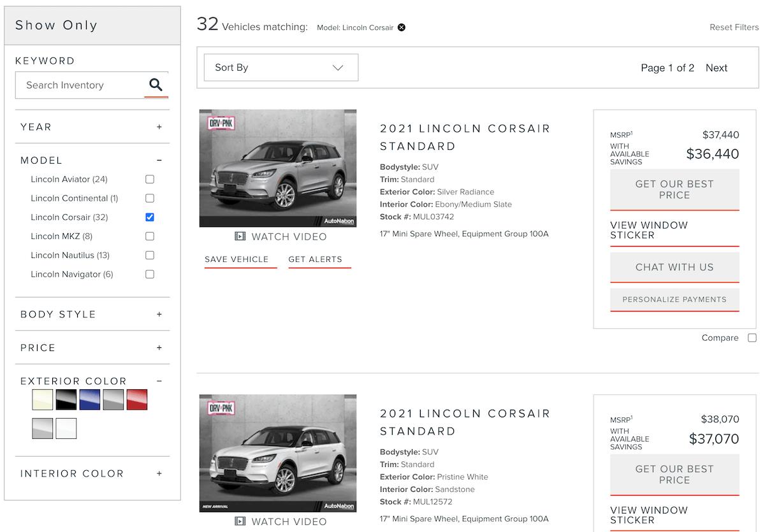Click Chat With Us button
Viewport: 765px width, 532px height.
coord(674,267)
